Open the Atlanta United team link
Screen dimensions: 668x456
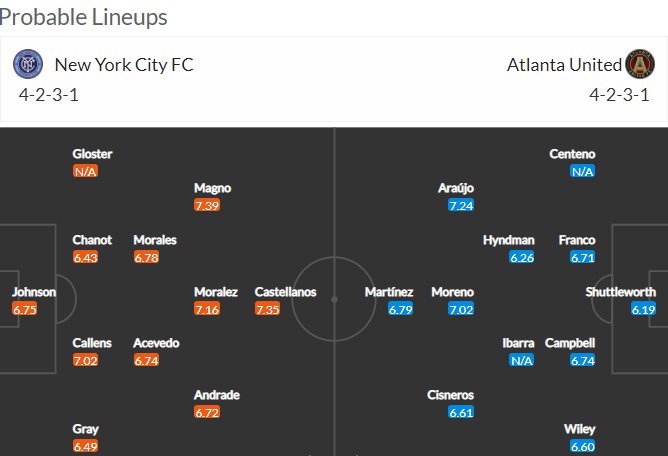pos(564,65)
